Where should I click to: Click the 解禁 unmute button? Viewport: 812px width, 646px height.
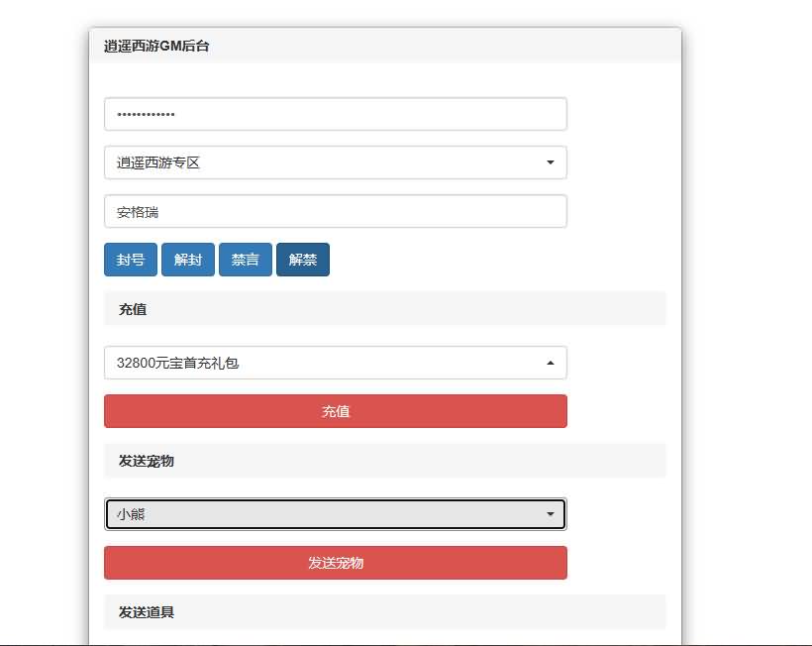(303, 260)
